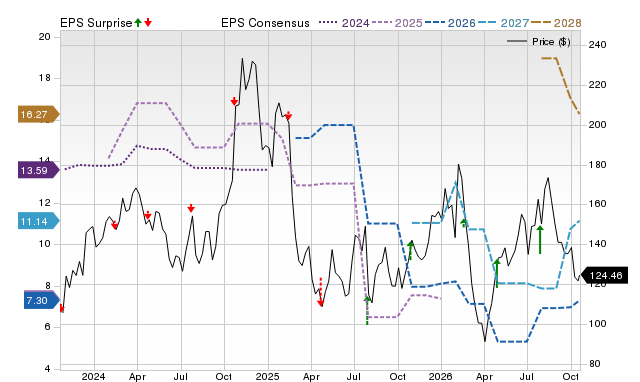The image size is (640, 382).
Task: Toggle the 2028 brown legend entry
Action: [x=556, y=23]
